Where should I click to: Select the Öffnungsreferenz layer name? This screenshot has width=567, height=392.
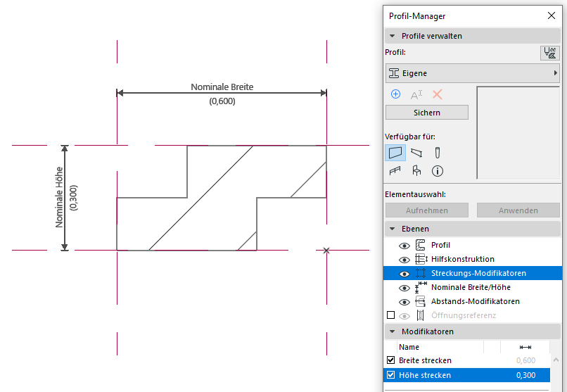(463, 315)
